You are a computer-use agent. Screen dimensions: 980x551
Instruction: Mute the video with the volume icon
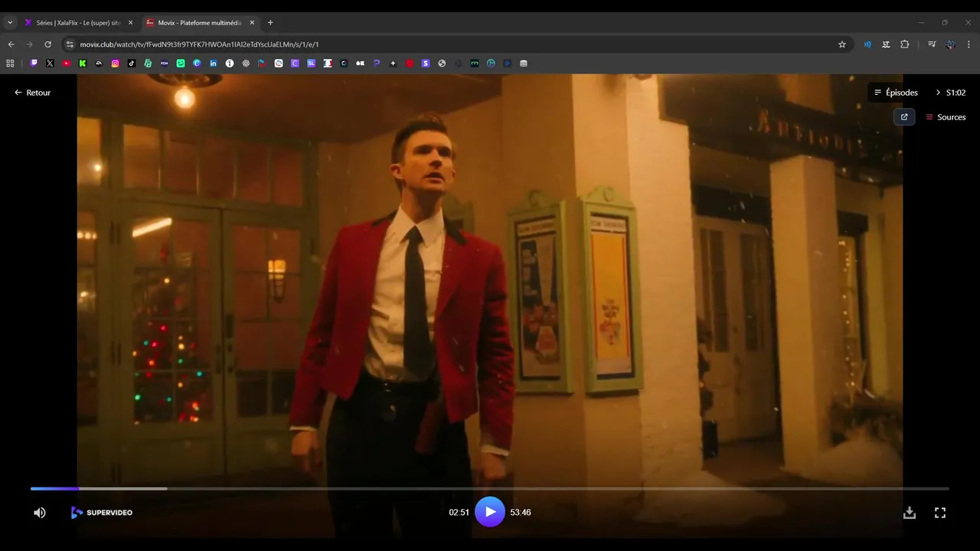coord(40,513)
